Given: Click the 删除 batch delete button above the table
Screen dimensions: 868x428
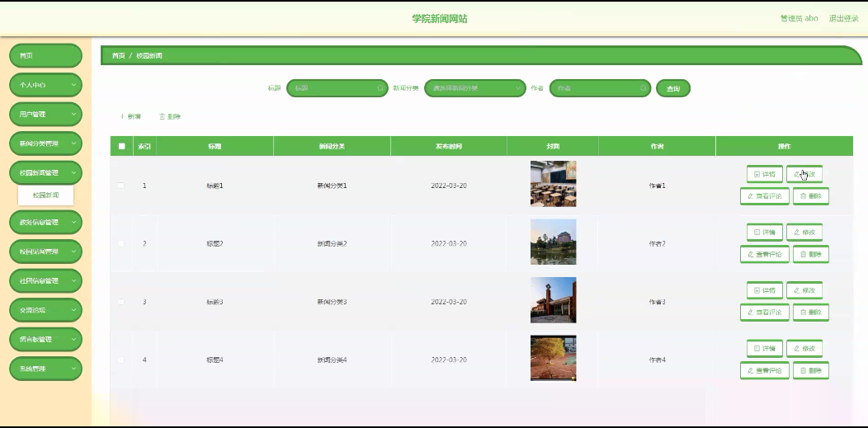Looking at the screenshot, I should click(x=170, y=116).
